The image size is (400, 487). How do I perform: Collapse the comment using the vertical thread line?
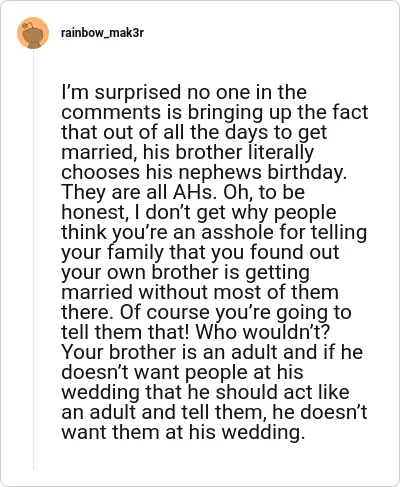[33, 260]
